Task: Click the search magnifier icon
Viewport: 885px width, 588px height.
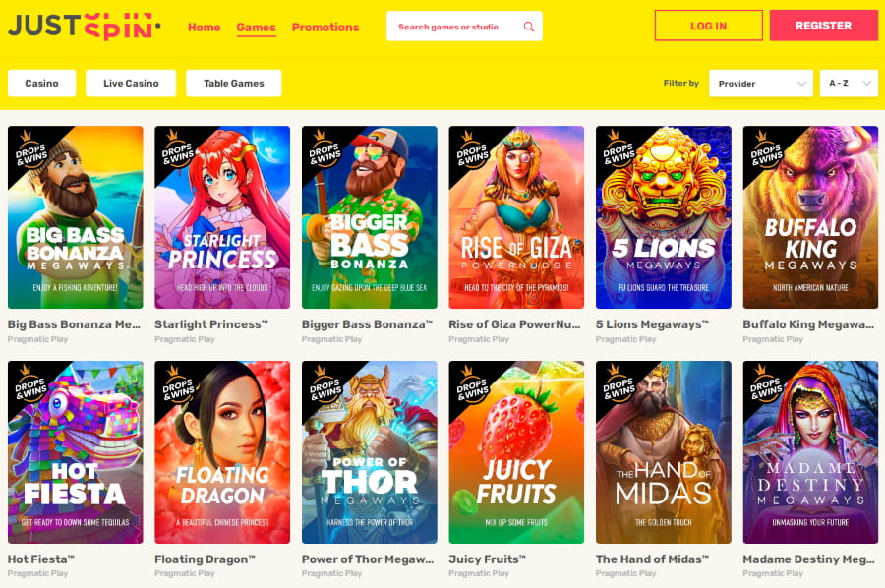Action: pyautogui.click(x=528, y=27)
